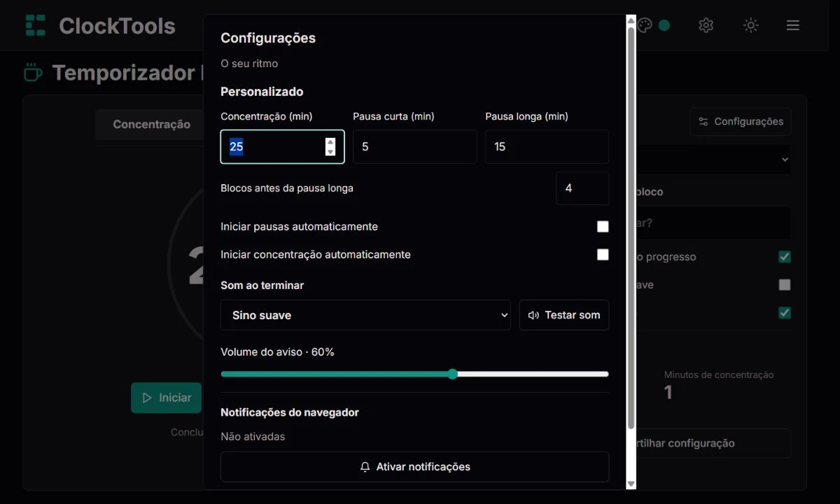The height and width of the screenshot is (504, 840).
Task: Open the Sino suave sound dropdown
Action: 366,315
